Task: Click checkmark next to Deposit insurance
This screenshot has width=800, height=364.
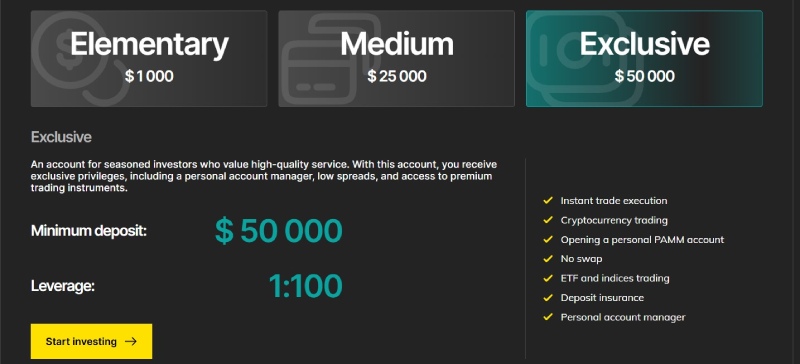Action: coord(548,298)
